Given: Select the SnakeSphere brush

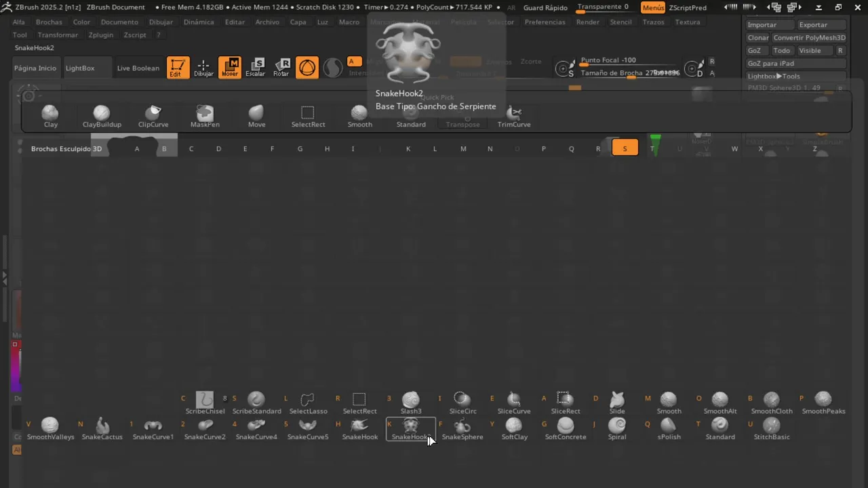Looking at the screenshot, I should pos(462,429).
